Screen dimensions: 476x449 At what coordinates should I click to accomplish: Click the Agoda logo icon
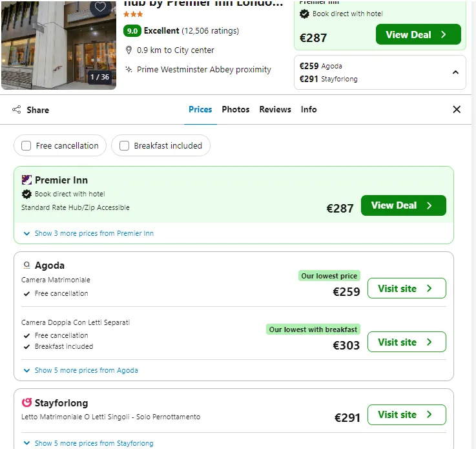pyautogui.click(x=26, y=266)
